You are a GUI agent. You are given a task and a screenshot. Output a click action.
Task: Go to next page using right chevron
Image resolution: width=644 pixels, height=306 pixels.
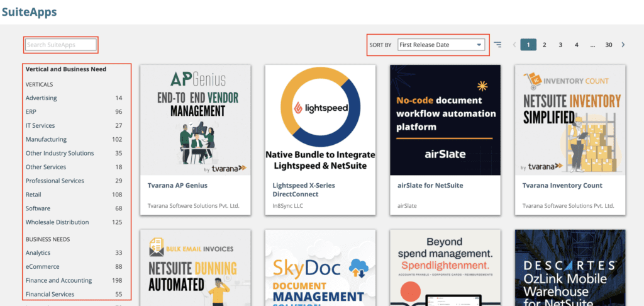tap(623, 45)
